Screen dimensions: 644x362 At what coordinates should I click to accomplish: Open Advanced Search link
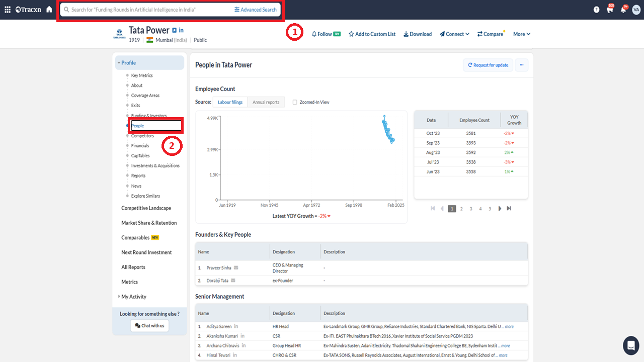tap(256, 10)
